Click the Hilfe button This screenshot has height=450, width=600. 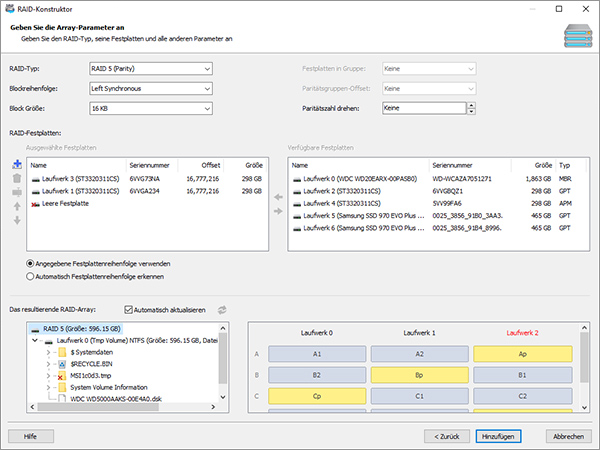31,436
